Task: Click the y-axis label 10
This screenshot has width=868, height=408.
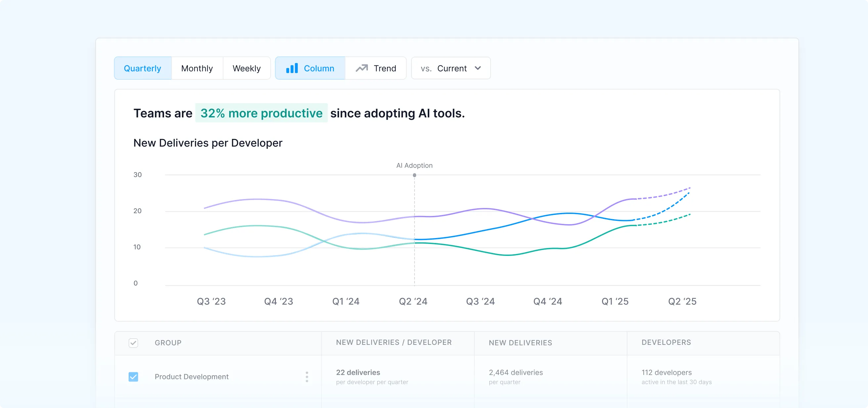Action: [137, 247]
